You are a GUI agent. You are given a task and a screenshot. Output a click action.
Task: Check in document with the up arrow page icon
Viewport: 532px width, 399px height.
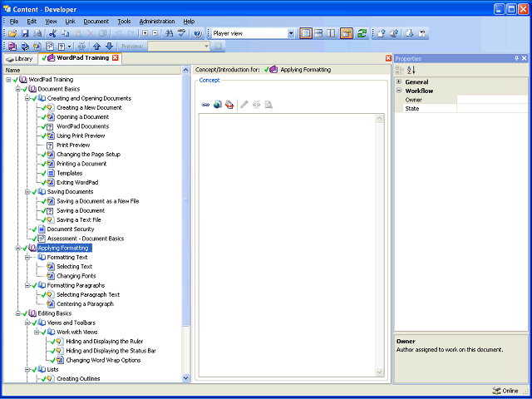(381, 33)
